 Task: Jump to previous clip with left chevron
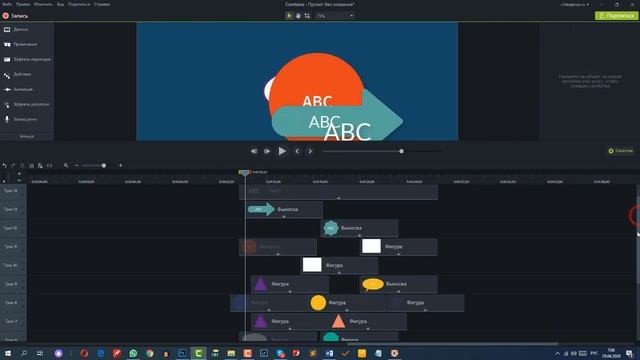297,151
